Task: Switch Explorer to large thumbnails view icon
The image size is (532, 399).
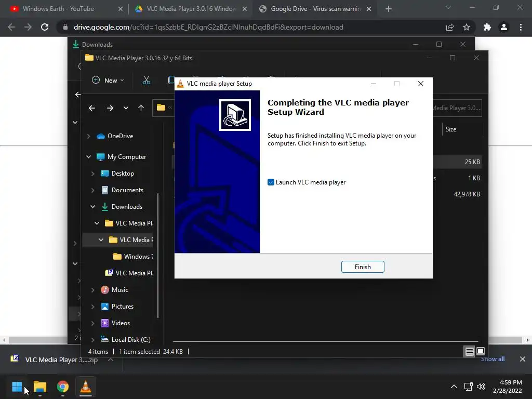Action: (481, 352)
